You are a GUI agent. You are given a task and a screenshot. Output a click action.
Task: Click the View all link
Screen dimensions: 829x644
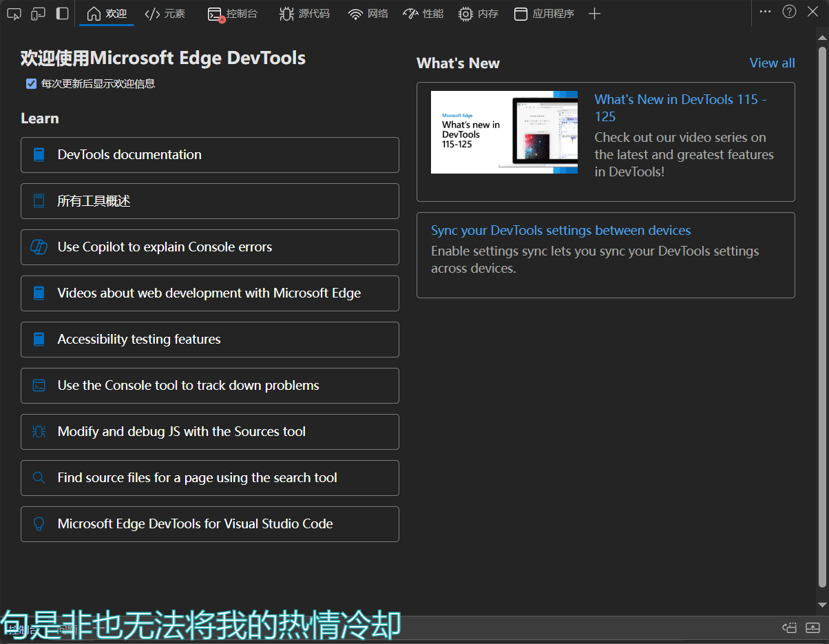772,63
